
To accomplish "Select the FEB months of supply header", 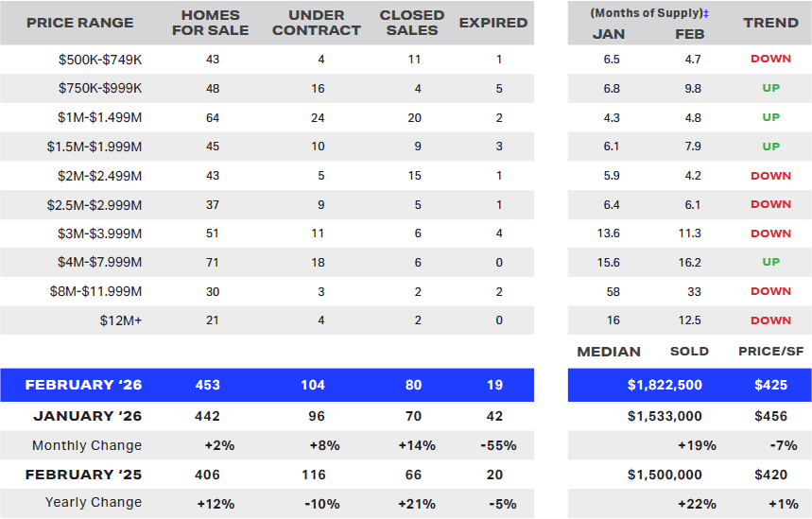I will [690, 34].
